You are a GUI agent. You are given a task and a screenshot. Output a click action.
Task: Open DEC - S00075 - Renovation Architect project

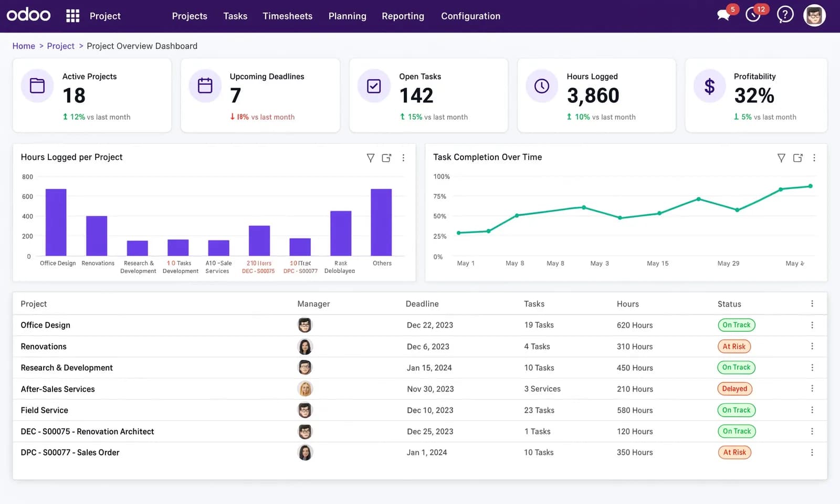coord(87,432)
